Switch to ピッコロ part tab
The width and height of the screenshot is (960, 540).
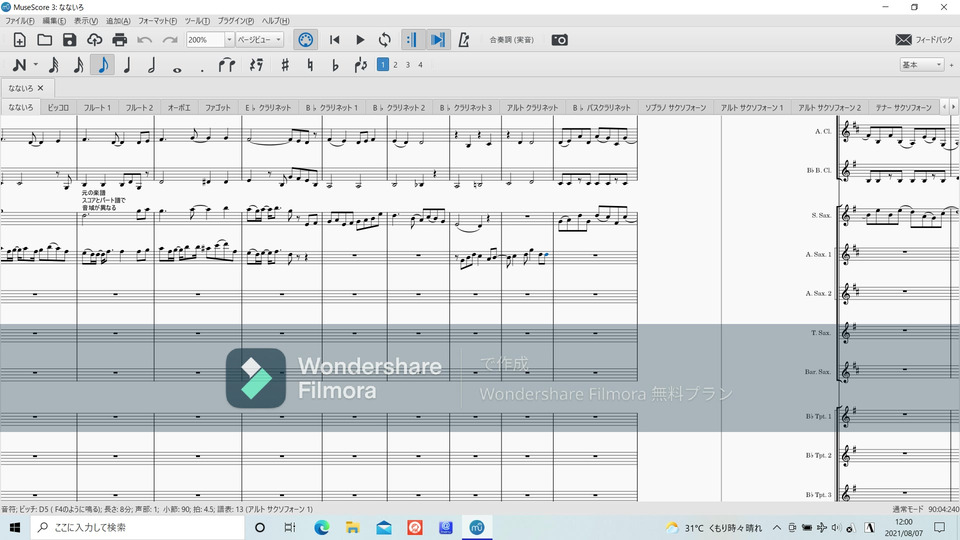tap(58, 107)
